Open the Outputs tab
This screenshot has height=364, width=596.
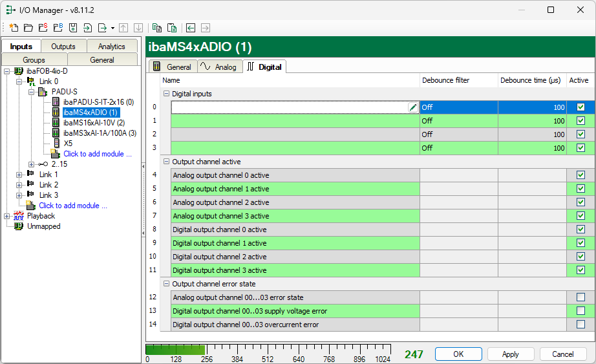coord(63,47)
